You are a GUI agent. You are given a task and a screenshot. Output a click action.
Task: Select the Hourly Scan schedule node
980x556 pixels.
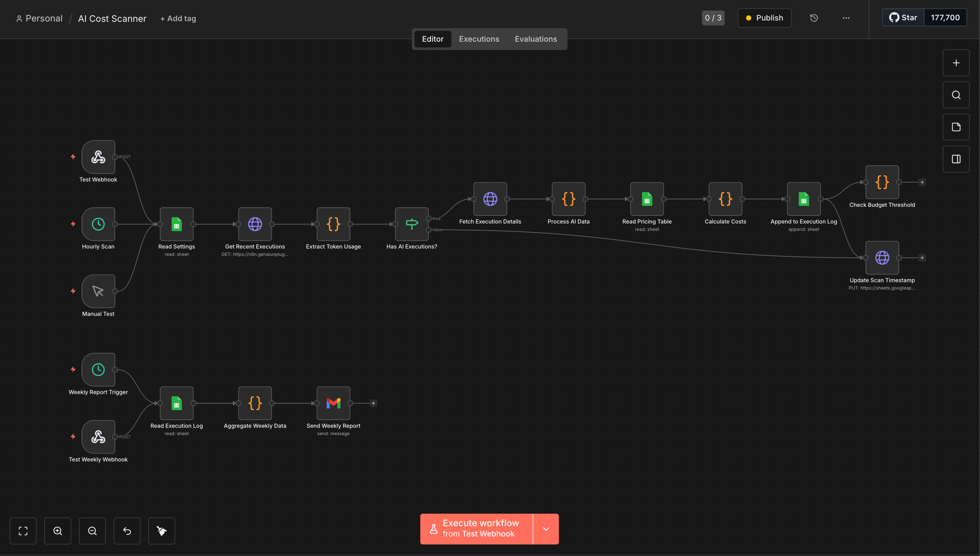coord(98,224)
